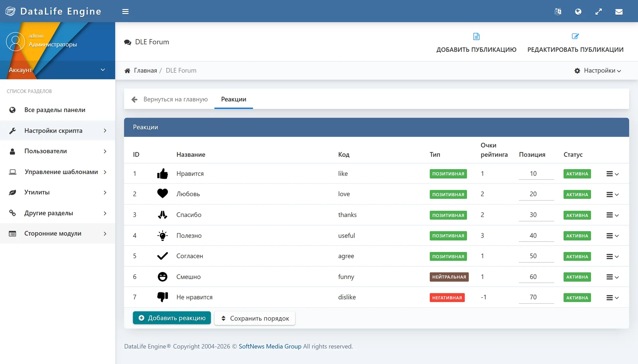Click the checkmark icon for Согласен

click(x=162, y=256)
